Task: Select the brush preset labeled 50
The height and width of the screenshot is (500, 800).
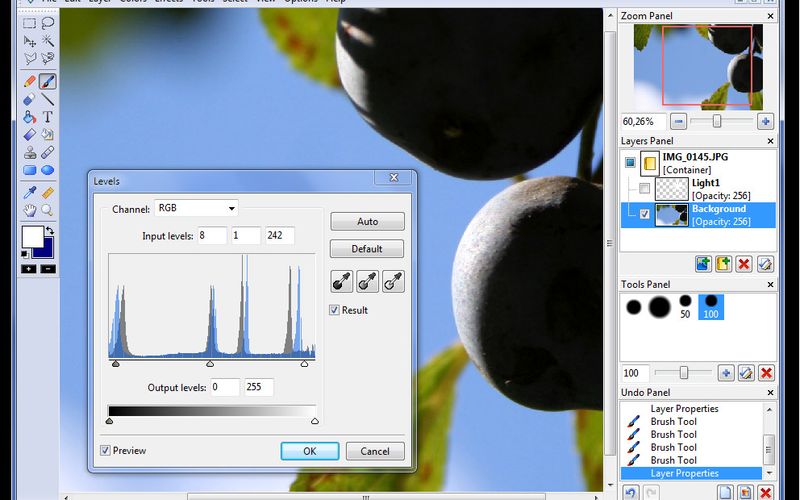Action: [685, 307]
